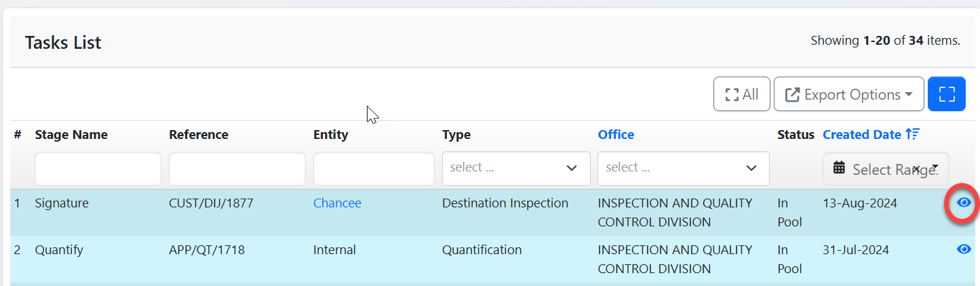
Task: Expand the Office filter select box
Action: point(683,168)
